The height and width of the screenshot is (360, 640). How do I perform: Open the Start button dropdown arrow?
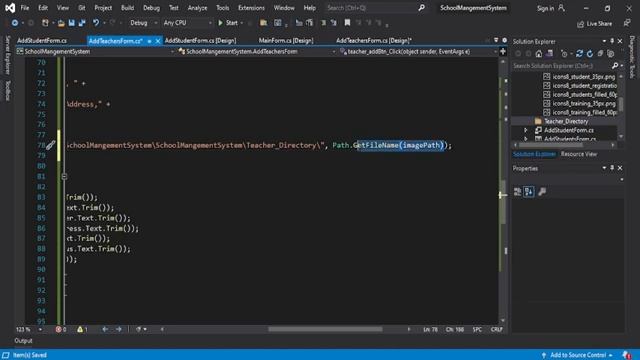coord(242,23)
